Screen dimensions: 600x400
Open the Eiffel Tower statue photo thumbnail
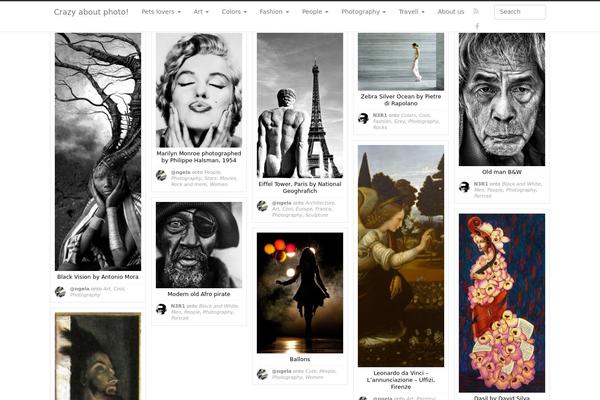tap(300, 105)
